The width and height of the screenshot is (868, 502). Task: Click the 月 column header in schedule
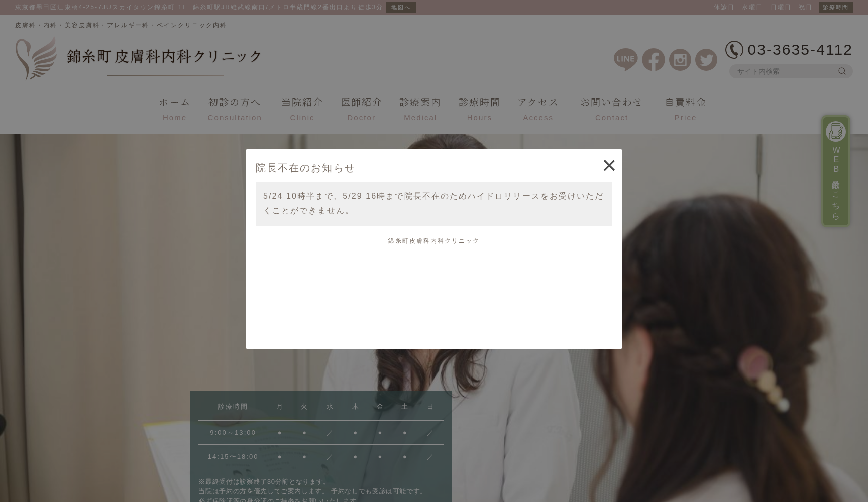pyautogui.click(x=280, y=407)
